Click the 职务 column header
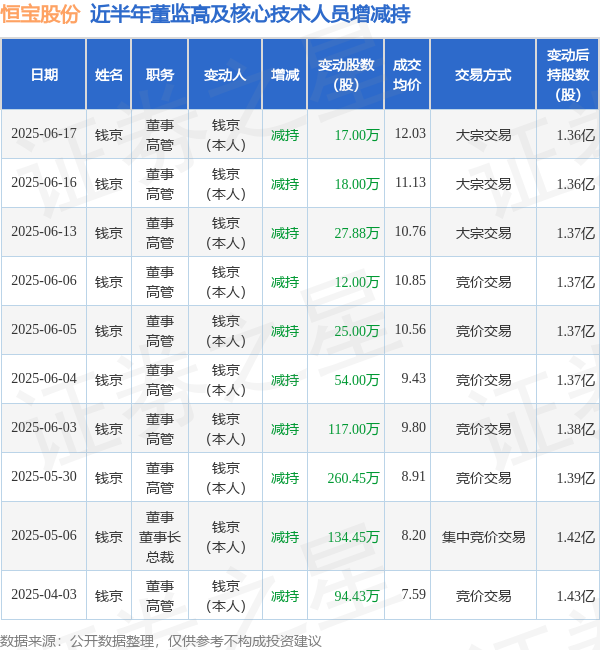 tap(160, 75)
